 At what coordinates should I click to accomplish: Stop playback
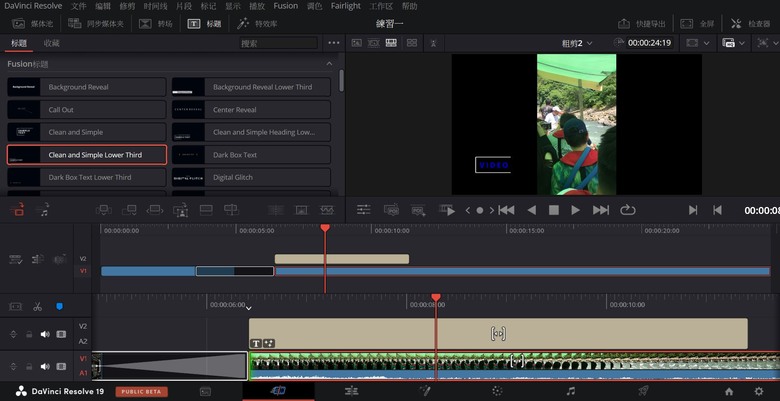[554, 210]
